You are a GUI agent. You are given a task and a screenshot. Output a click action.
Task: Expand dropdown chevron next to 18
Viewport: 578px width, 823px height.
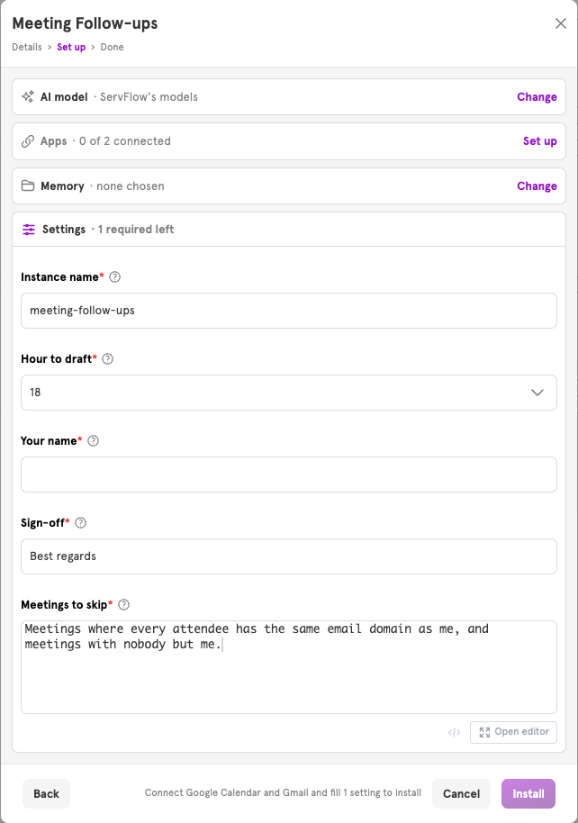537,393
